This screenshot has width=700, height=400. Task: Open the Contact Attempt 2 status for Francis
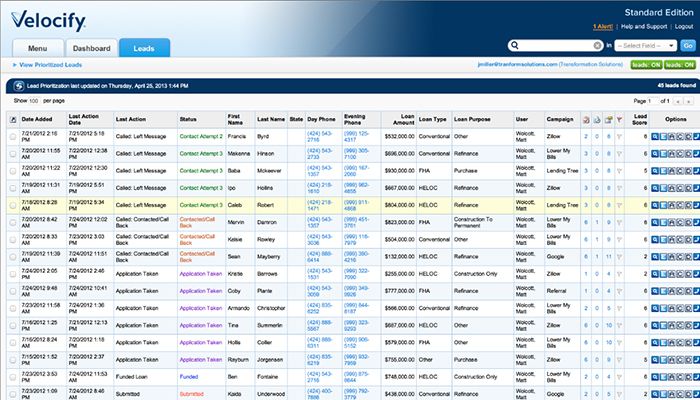coord(201,137)
